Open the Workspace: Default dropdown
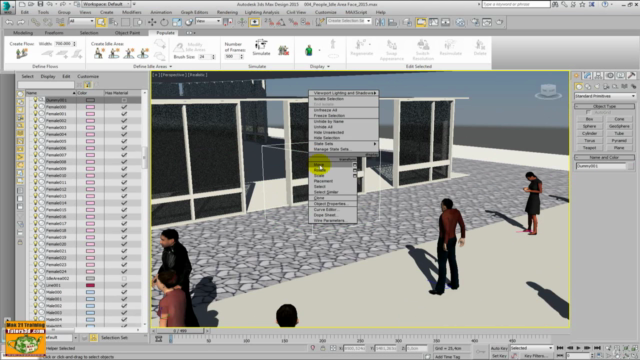 pos(106,4)
